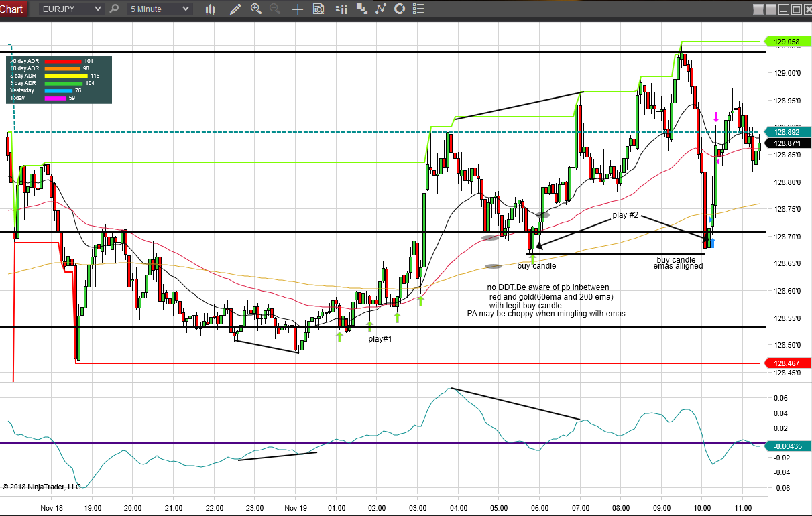Select the 128.892 teal price marker
The width and height of the screenshot is (812, 516).
[787, 132]
